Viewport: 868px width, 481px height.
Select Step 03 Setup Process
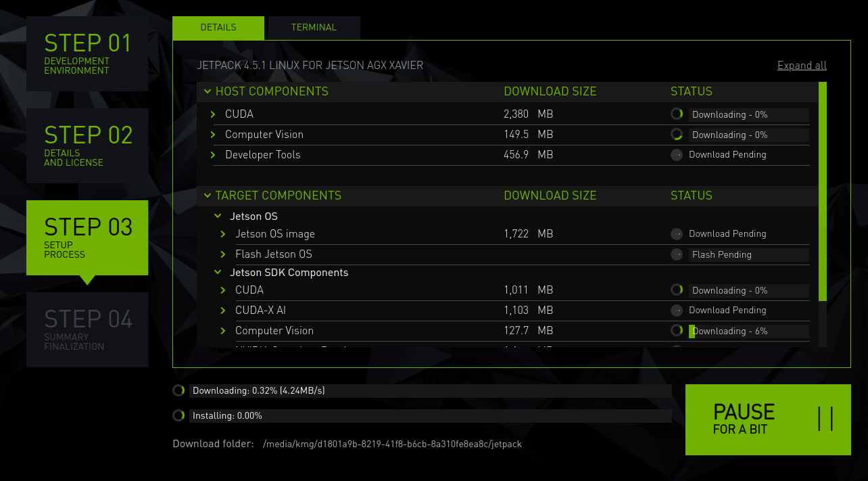click(x=87, y=237)
